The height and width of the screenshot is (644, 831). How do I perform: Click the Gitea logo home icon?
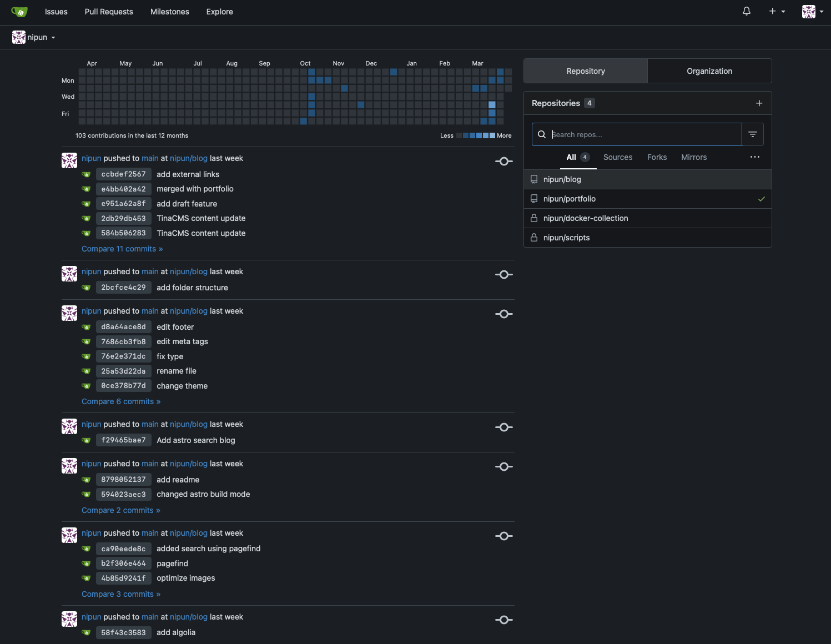tap(19, 12)
